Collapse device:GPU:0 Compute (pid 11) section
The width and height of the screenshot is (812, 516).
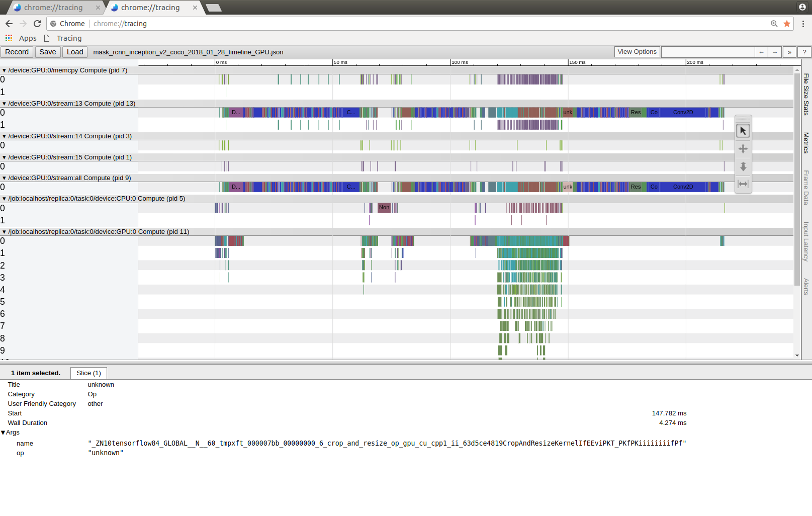(x=4, y=232)
